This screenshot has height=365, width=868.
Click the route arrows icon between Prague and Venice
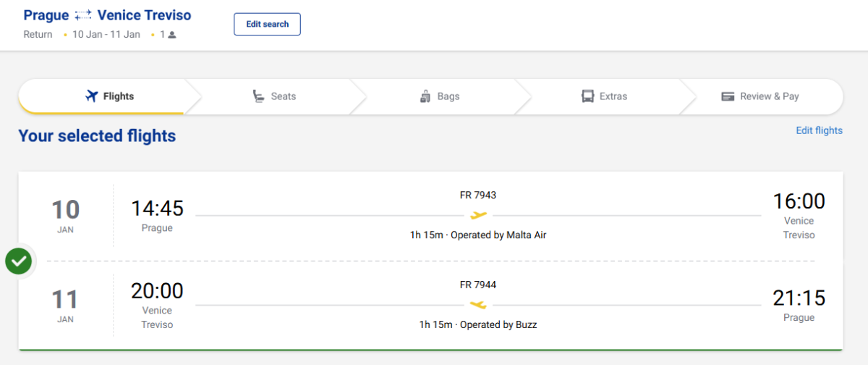click(83, 16)
